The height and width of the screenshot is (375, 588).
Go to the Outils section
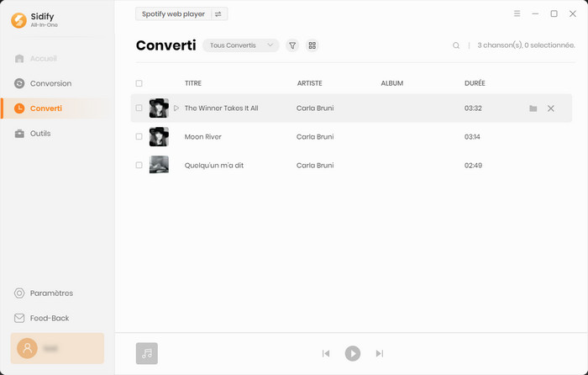click(39, 134)
